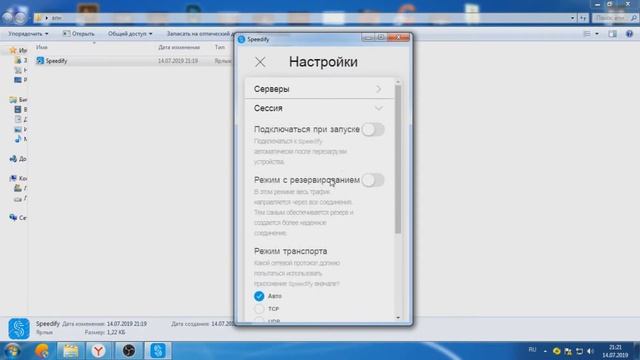
Task: Select the Домашняя группа item in navigation pane
Action: coord(18,159)
